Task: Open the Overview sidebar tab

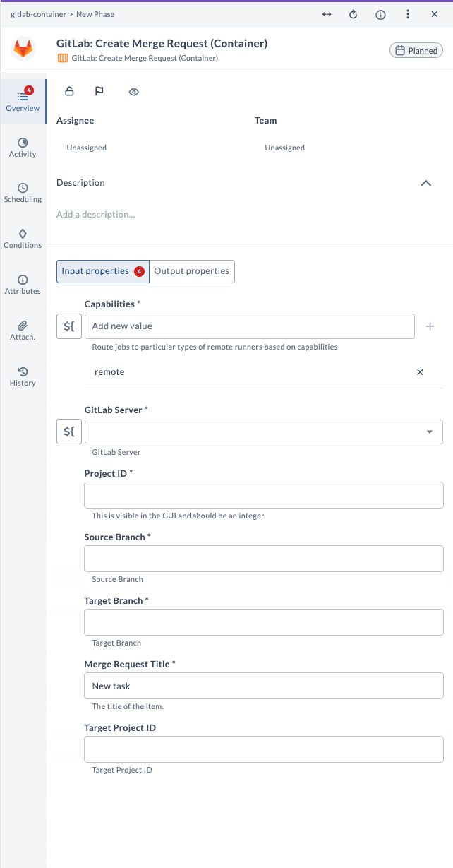Action: pyautogui.click(x=23, y=101)
